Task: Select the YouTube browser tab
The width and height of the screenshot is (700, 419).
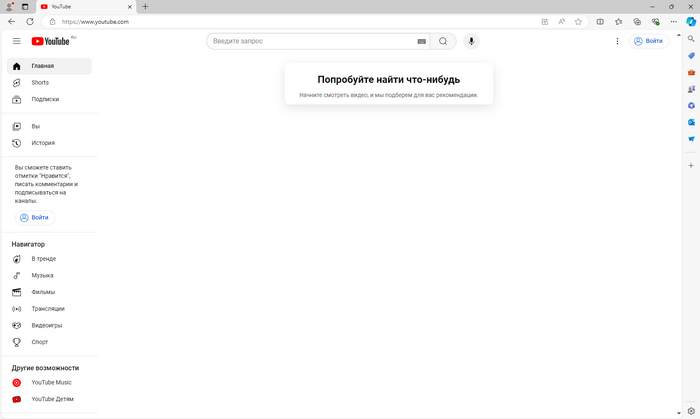Action: (x=87, y=7)
